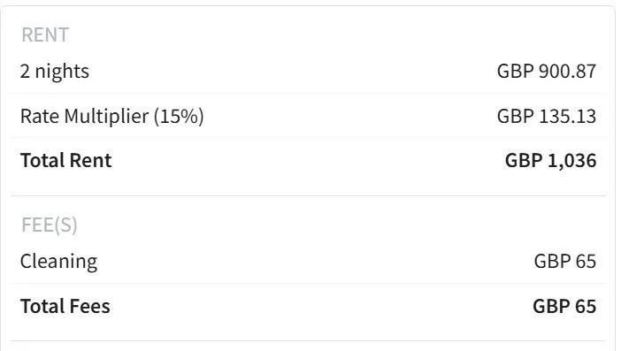644x351 pixels.
Task: Click the word "nights" in the first row
Action: [x=62, y=72]
